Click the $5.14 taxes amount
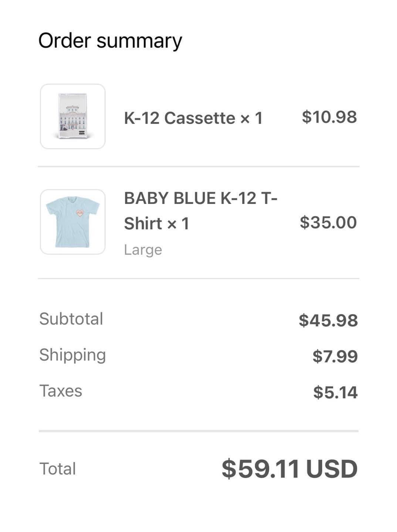397x532 pixels. (335, 392)
